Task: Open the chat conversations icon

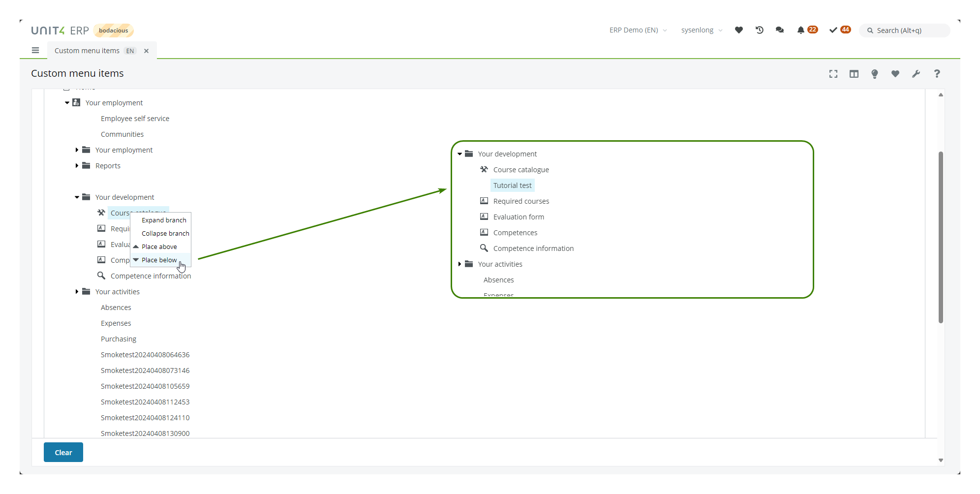Action: point(780,30)
